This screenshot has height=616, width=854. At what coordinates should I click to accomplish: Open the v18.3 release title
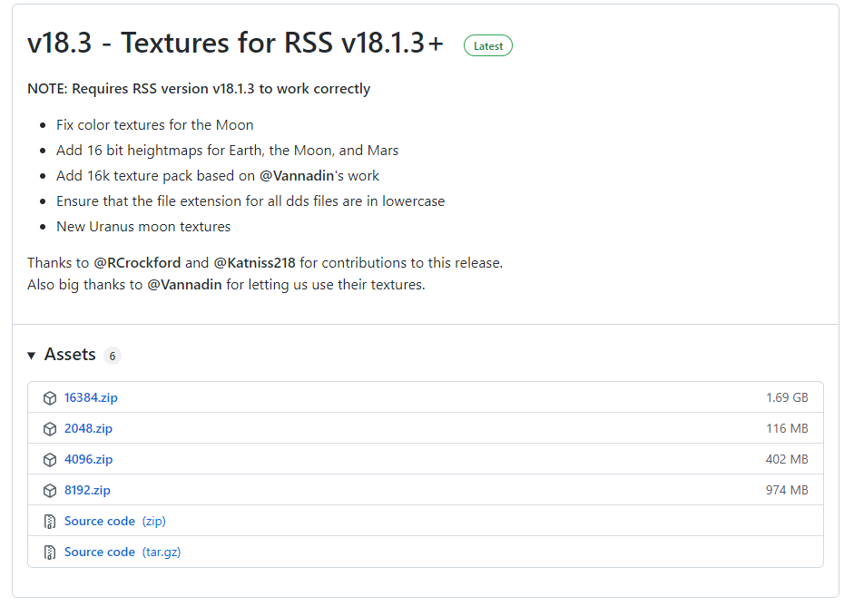(236, 43)
